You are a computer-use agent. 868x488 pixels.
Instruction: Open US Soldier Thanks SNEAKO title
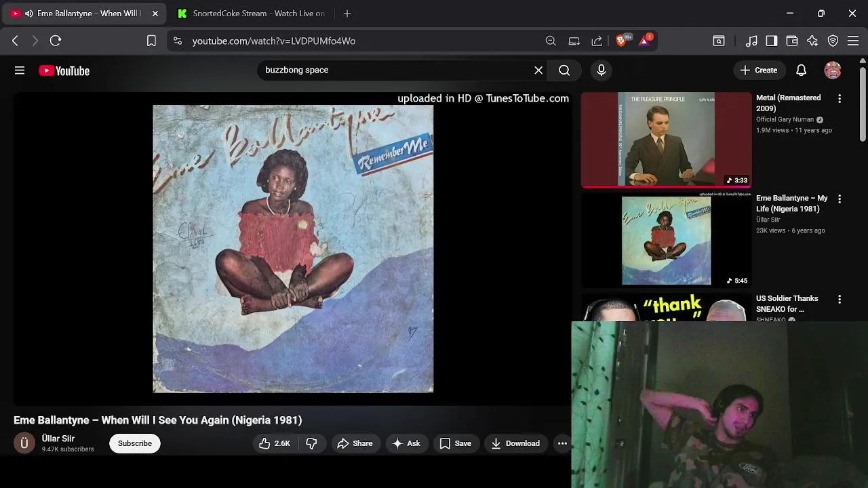point(787,304)
